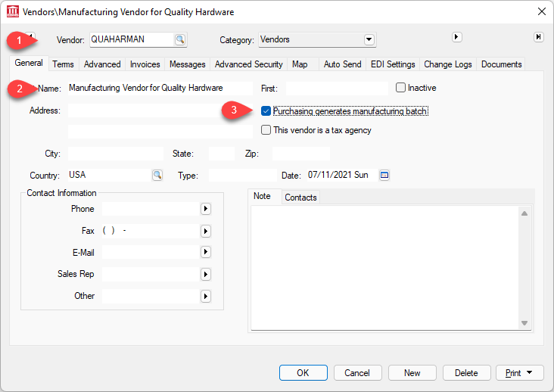Click the Delete button

tap(466, 372)
